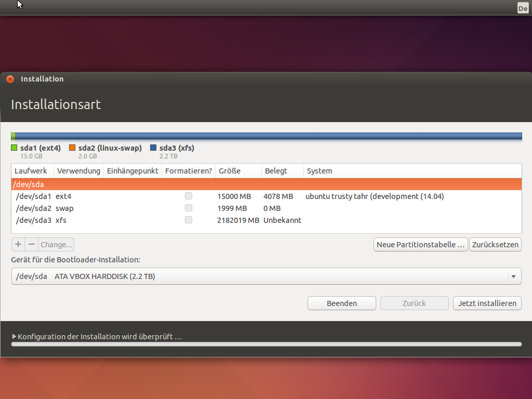The width and height of the screenshot is (532, 399).
Task: Sort by the Laufwerk column header
Action: [x=32, y=171]
